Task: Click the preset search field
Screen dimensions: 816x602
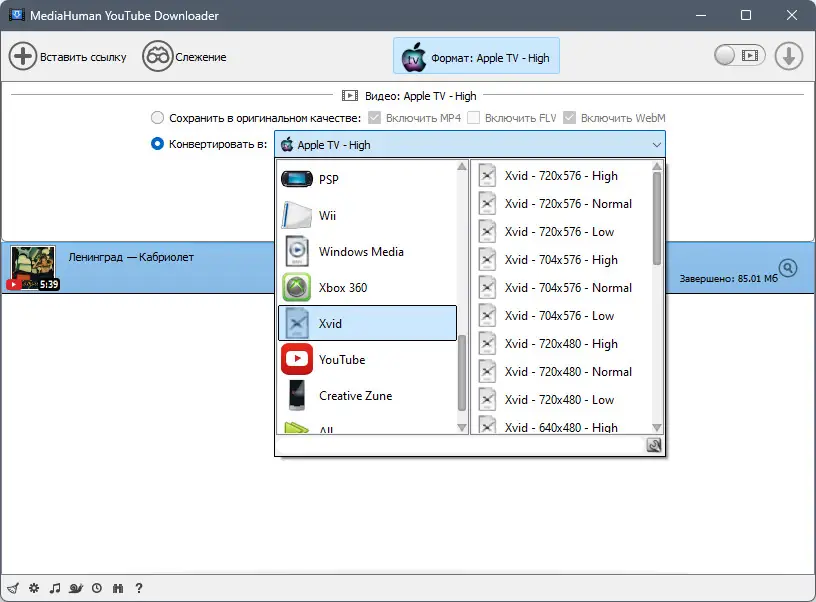Action: coord(460,445)
